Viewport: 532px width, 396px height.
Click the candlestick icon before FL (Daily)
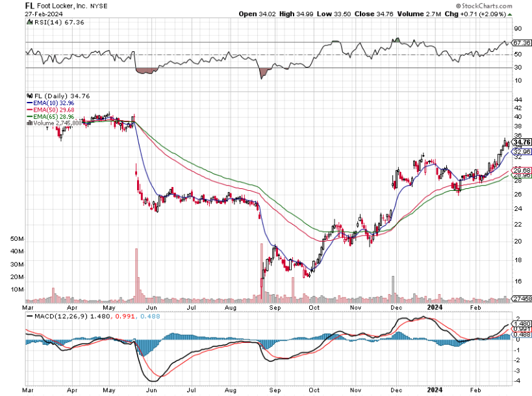click(30, 96)
